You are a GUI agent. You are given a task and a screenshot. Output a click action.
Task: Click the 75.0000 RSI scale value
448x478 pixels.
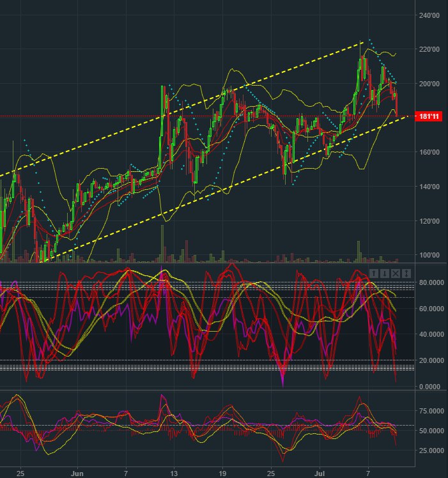click(x=431, y=411)
